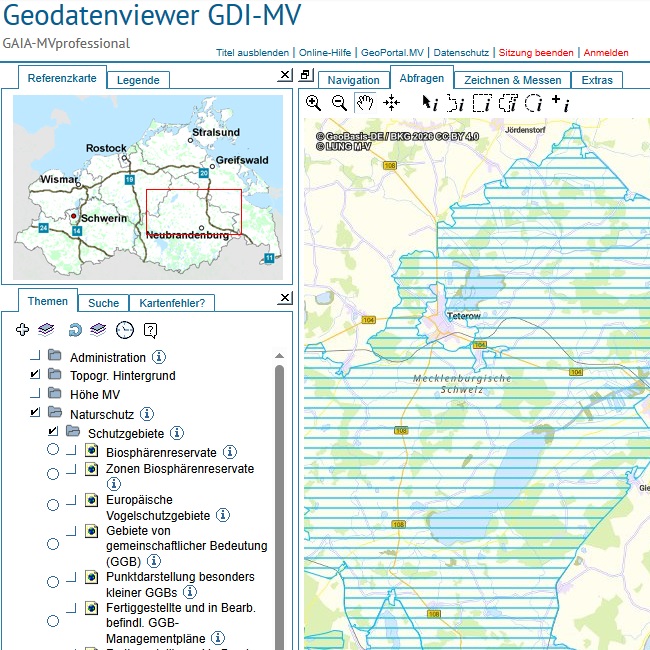Activate the hand pan tool
The height and width of the screenshot is (650, 650).
[x=365, y=103]
